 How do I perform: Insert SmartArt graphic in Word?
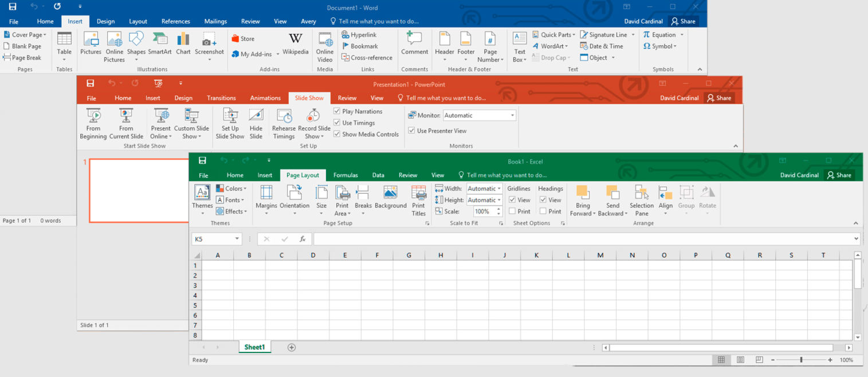pyautogui.click(x=160, y=44)
